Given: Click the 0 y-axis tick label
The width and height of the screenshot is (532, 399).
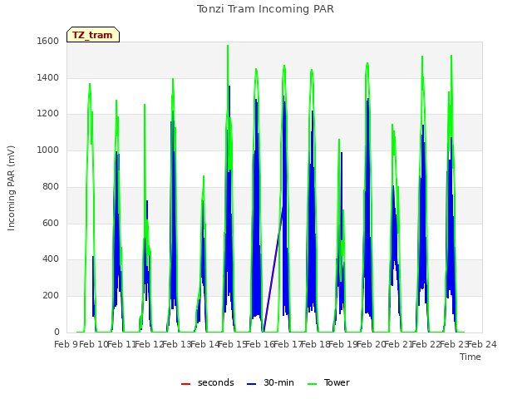Looking at the screenshot, I should [57, 332].
